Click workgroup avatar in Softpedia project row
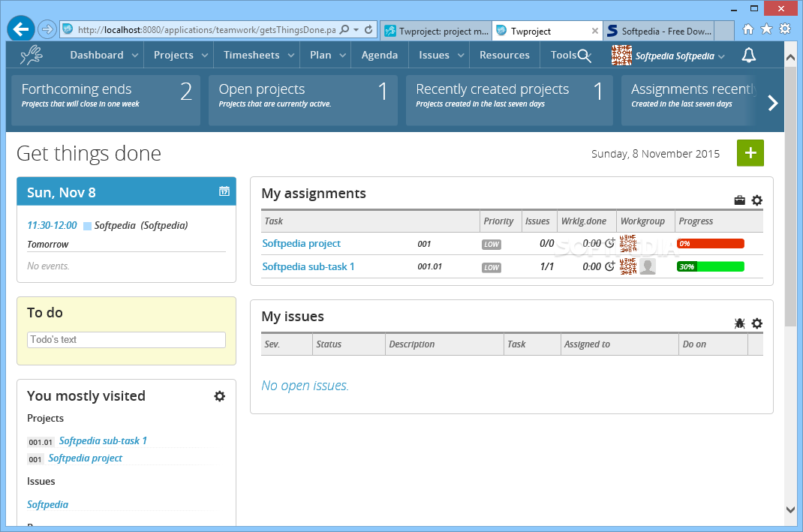 coord(628,243)
